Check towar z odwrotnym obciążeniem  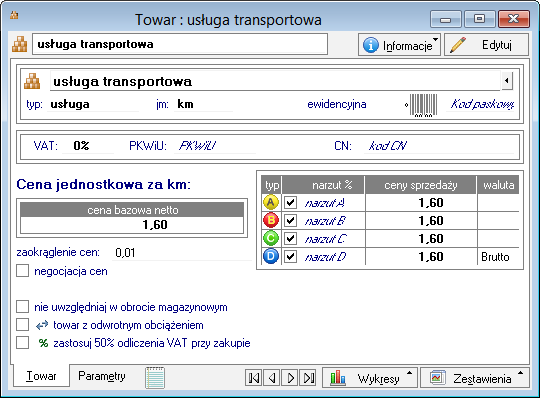[x=23, y=325]
